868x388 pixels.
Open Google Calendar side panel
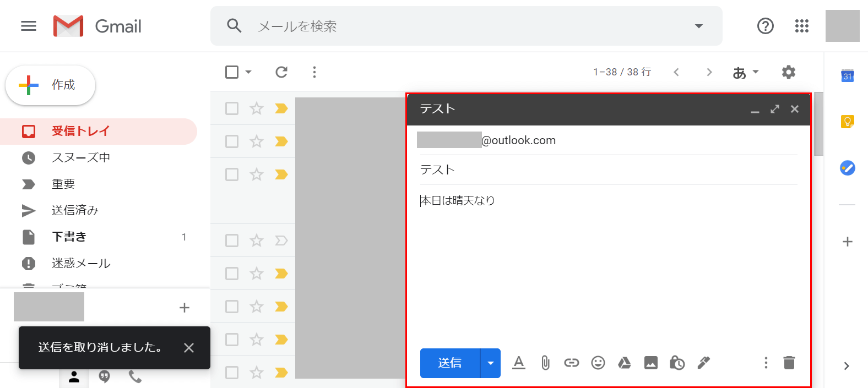point(848,75)
